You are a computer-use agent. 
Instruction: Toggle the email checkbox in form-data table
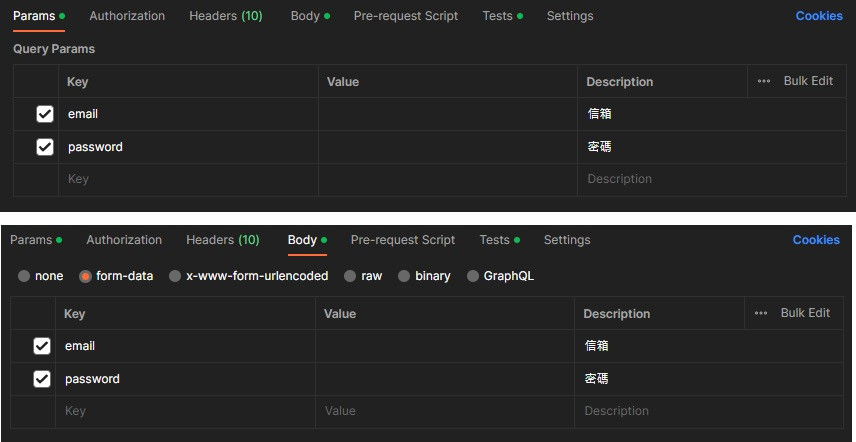(41, 346)
